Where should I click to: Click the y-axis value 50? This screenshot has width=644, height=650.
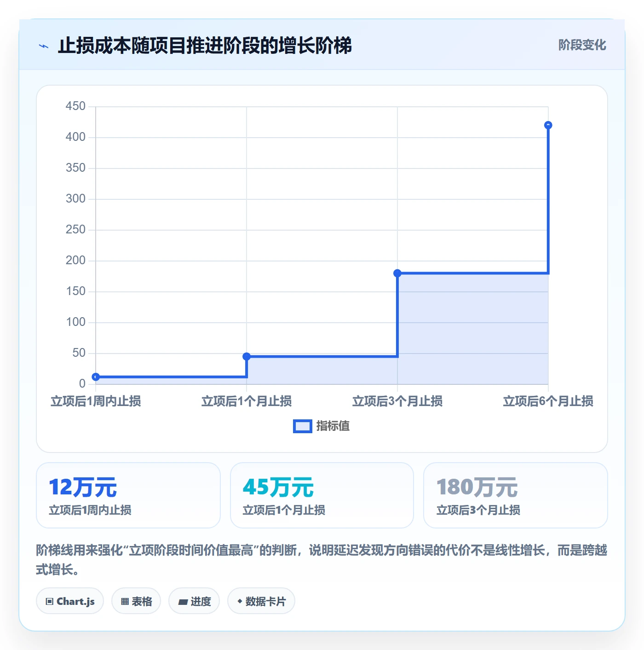(x=79, y=353)
